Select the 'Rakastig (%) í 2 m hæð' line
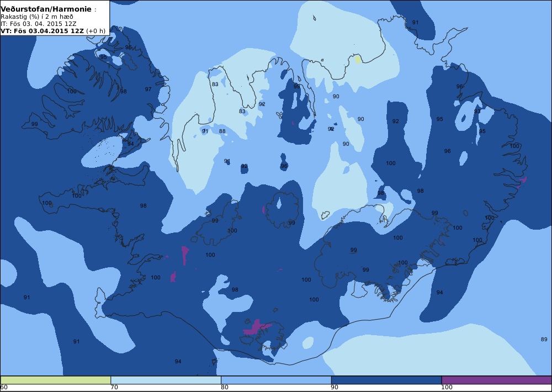Screen dimensions: 552x392 [x=37, y=17]
